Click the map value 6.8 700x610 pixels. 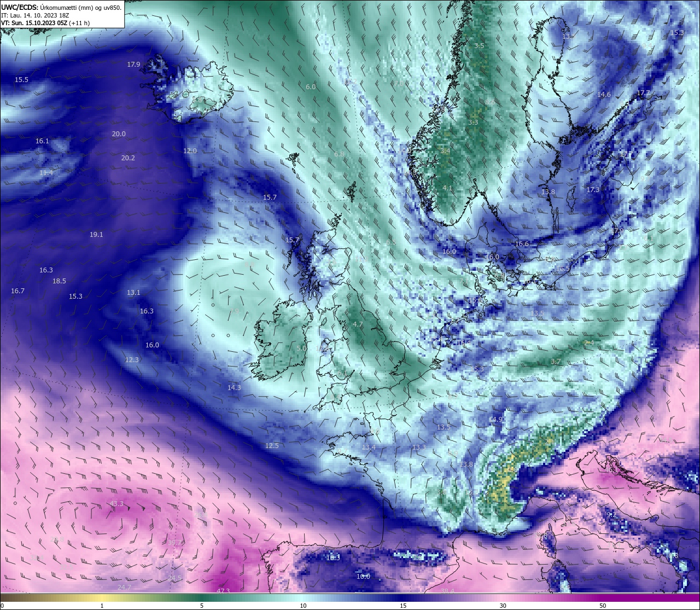coord(339,155)
